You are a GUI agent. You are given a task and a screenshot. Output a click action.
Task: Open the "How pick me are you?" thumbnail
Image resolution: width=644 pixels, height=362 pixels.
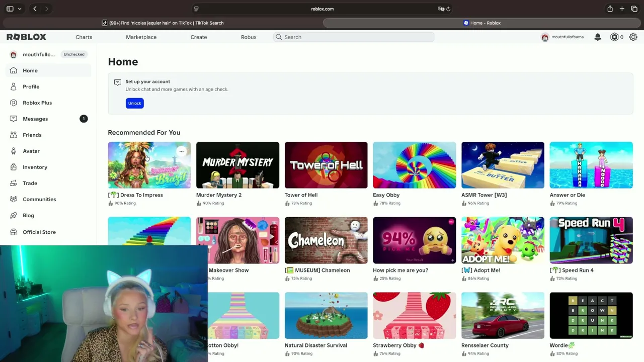click(x=415, y=240)
